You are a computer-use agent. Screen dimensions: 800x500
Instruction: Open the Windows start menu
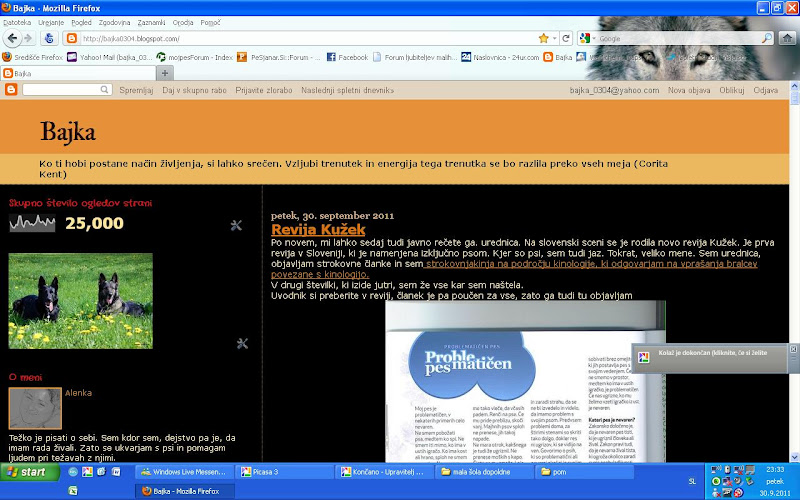30,472
